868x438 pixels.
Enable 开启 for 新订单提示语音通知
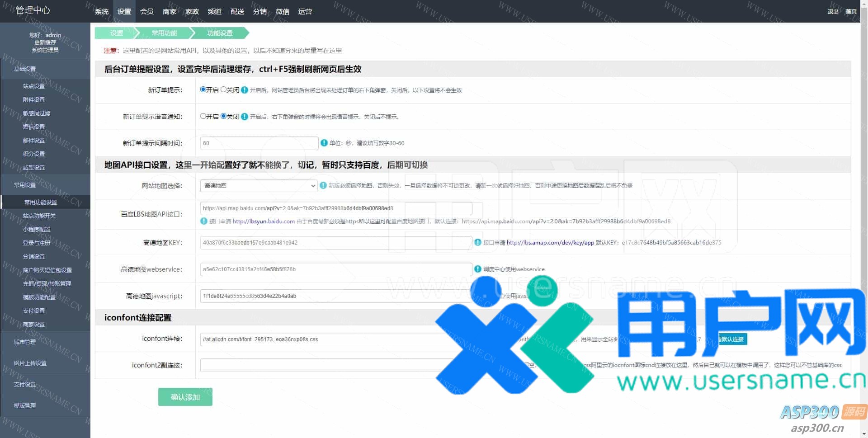point(203,116)
